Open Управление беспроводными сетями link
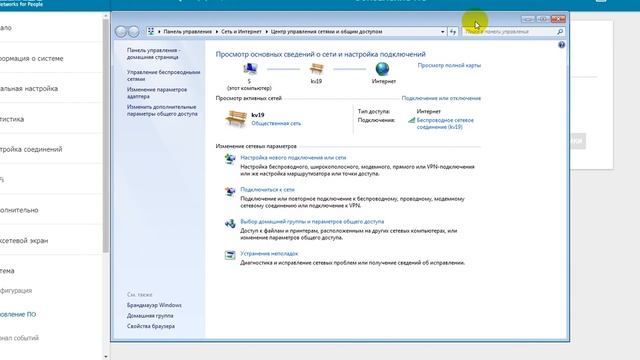 (x=163, y=76)
